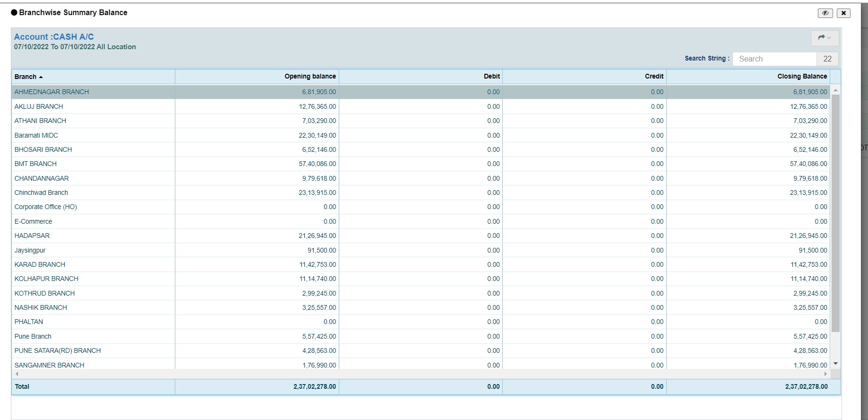Sort by Credit column header
This screenshot has height=420, width=868.
584,77
